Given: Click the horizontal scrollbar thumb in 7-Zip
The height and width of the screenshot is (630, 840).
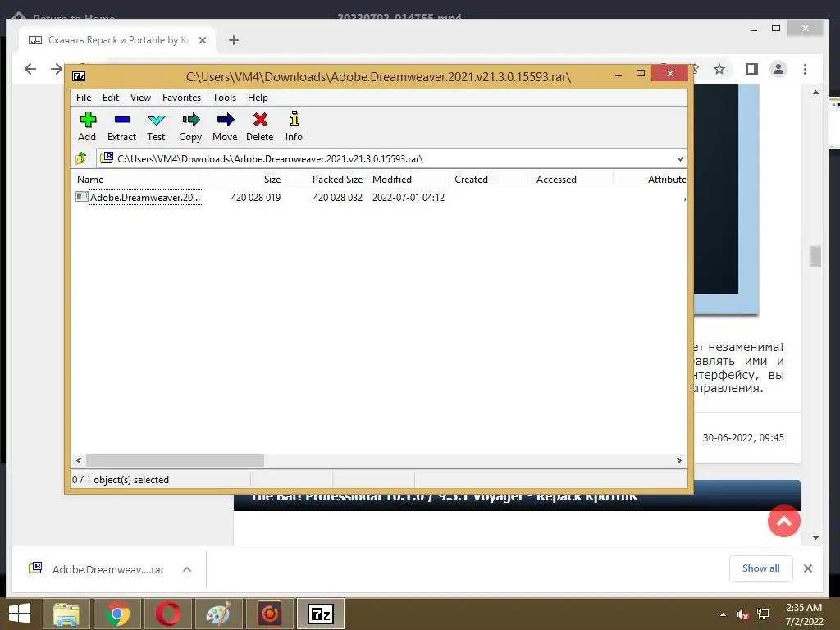Looking at the screenshot, I should click(x=176, y=460).
